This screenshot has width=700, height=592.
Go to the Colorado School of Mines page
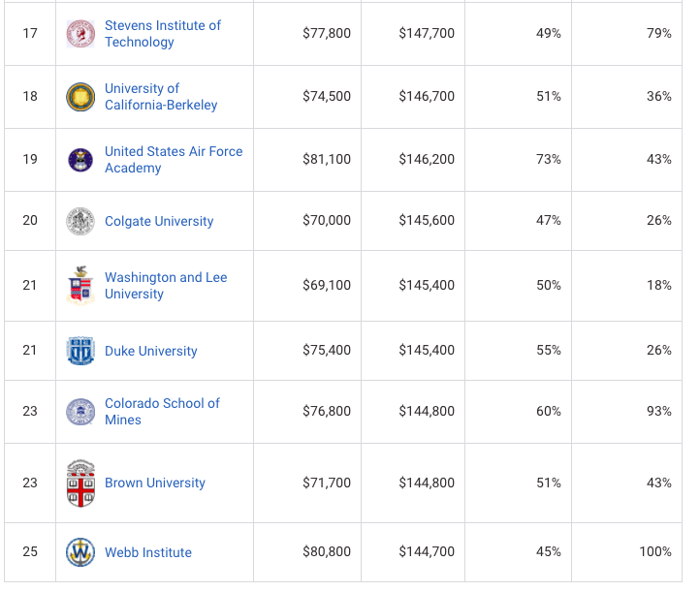tap(162, 412)
